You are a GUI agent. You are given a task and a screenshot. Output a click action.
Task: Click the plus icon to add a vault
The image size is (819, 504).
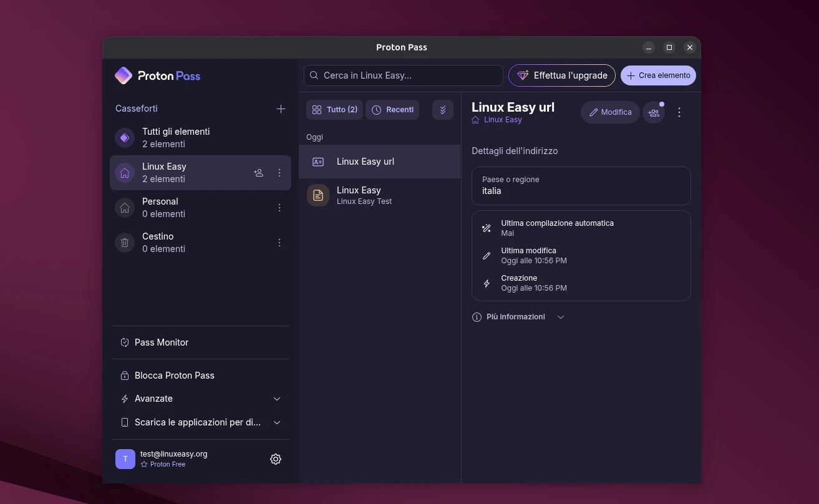pos(281,109)
